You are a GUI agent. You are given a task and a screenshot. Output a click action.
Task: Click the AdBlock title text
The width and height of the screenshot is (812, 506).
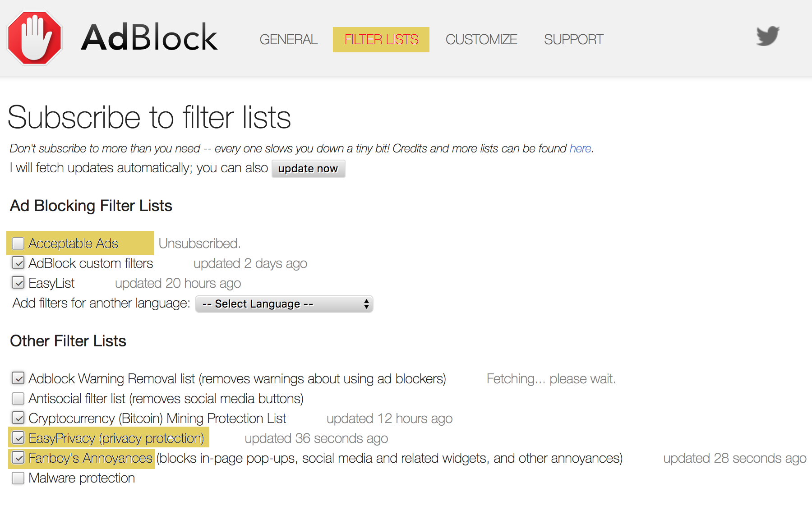click(x=149, y=38)
